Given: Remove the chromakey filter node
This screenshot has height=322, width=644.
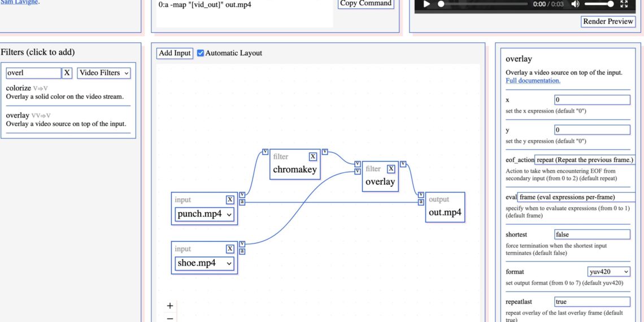Looking at the screenshot, I should (312, 156).
